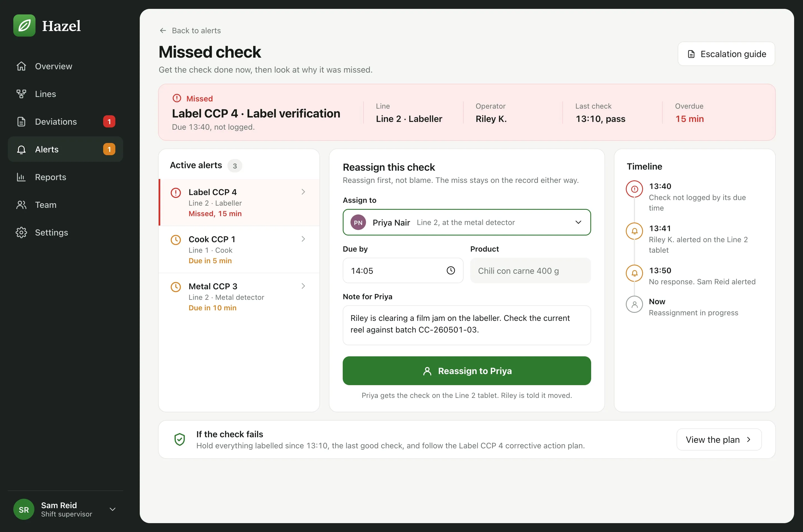Click 'Label CCP 4 · Label verification' heading

(256, 113)
